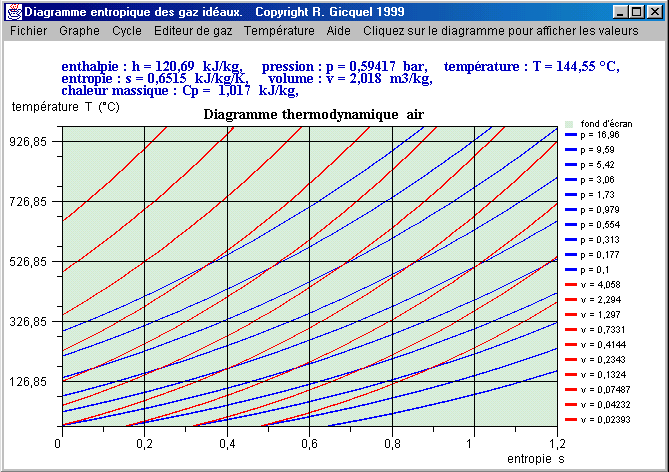Click the red swatch for v = 4,058
The height and width of the screenshot is (472, 669).
click(571, 285)
